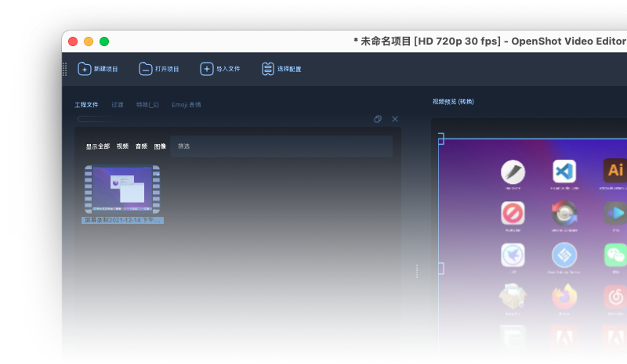Open the 特效 effects tab
This screenshot has height=364, width=627.
pyautogui.click(x=147, y=104)
